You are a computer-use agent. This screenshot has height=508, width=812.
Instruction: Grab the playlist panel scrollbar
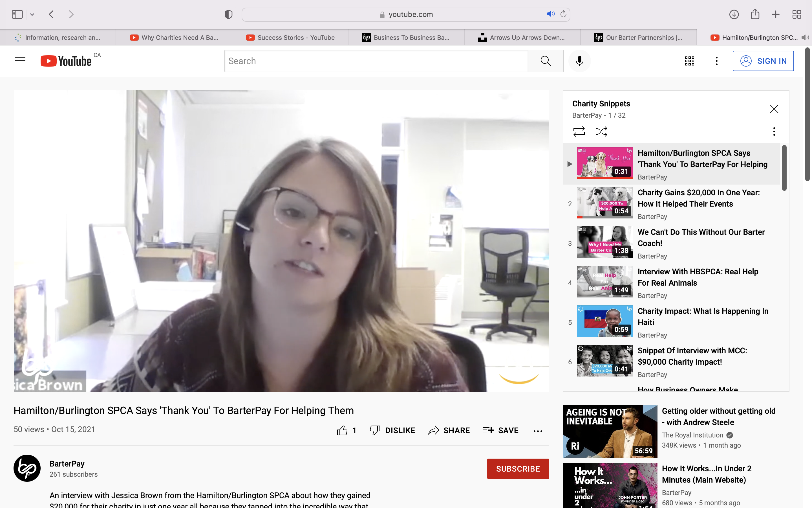click(784, 168)
